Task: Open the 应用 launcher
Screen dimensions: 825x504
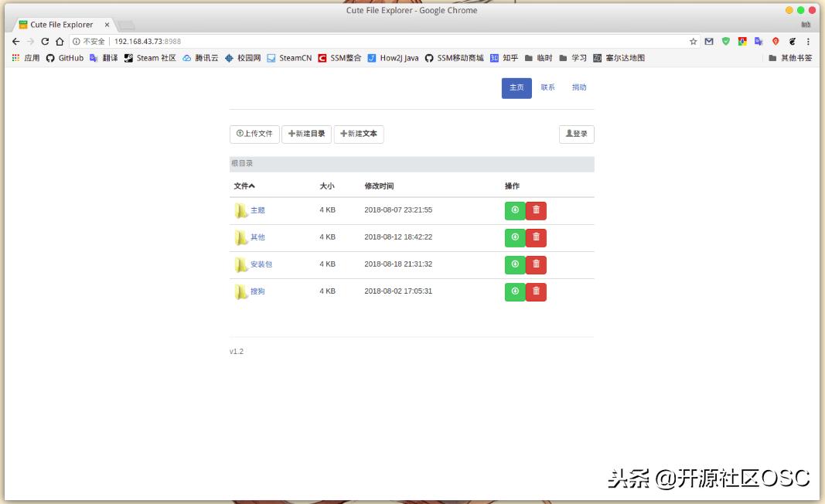Action: coord(31,57)
